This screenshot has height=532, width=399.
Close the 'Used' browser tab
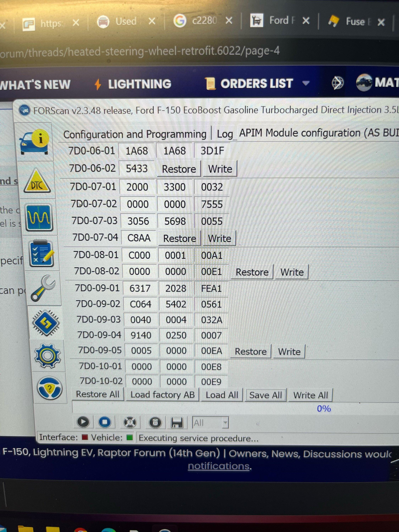click(x=152, y=22)
